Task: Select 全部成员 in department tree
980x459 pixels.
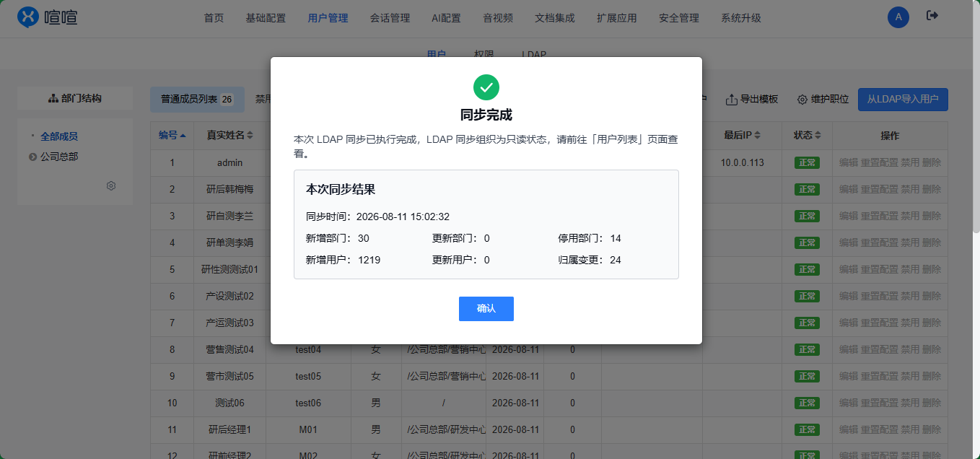Action: [59, 136]
